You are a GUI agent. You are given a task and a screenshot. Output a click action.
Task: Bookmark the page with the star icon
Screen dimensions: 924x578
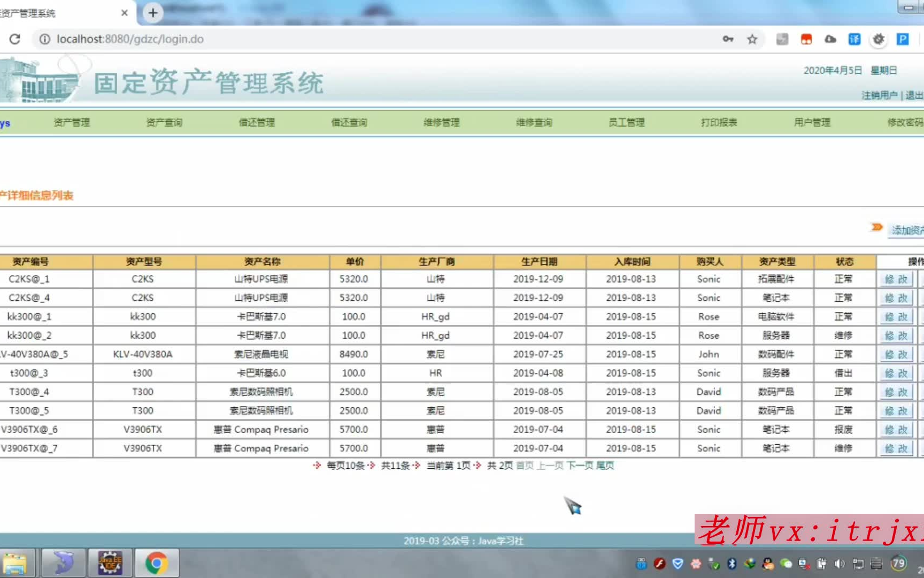[752, 39]
